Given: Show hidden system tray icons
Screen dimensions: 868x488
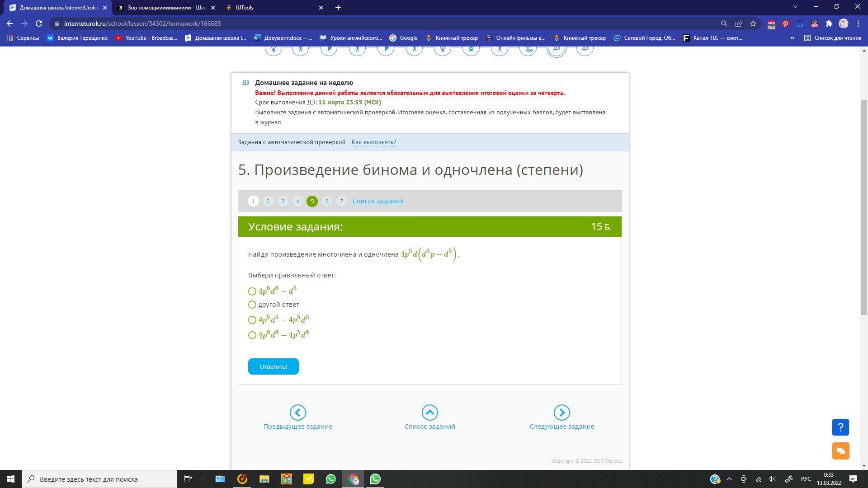Looking at the screenshot, I should coord(729,479).
